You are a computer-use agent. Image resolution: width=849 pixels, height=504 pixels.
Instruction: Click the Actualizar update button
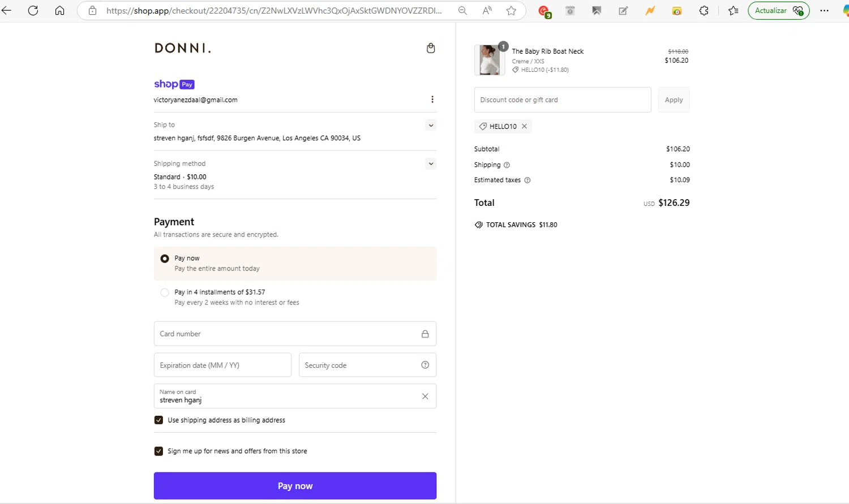pyautogui.click(x=778, y=11)
